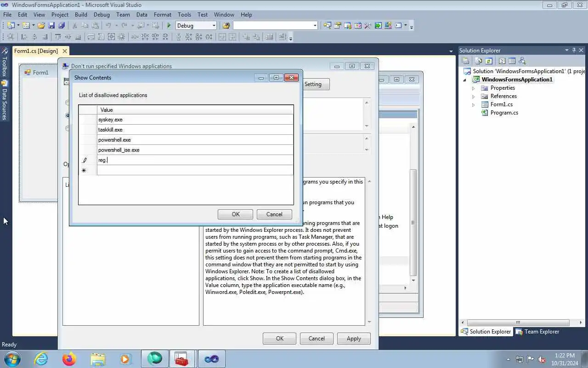Click the input cell containing reg.

(x=195, y=160)
